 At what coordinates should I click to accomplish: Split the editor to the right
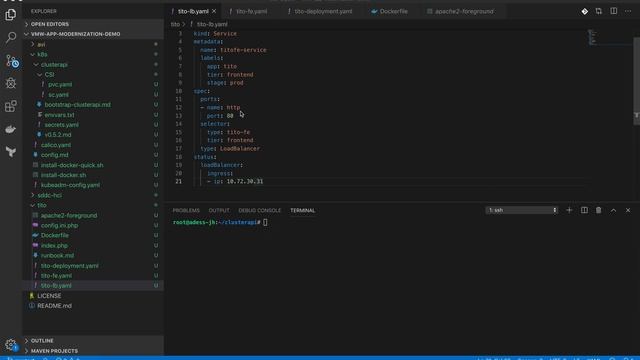pyautogui.click(x=613, y=11)
